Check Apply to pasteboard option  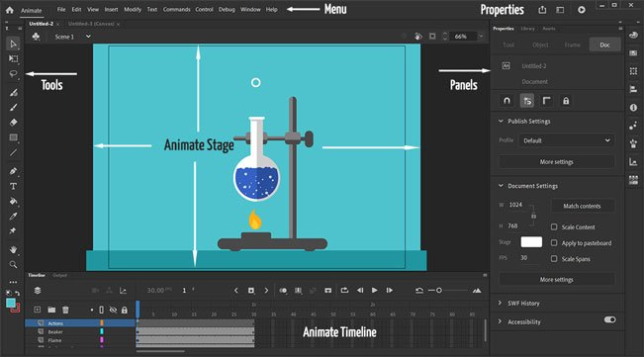click(554, 243)
